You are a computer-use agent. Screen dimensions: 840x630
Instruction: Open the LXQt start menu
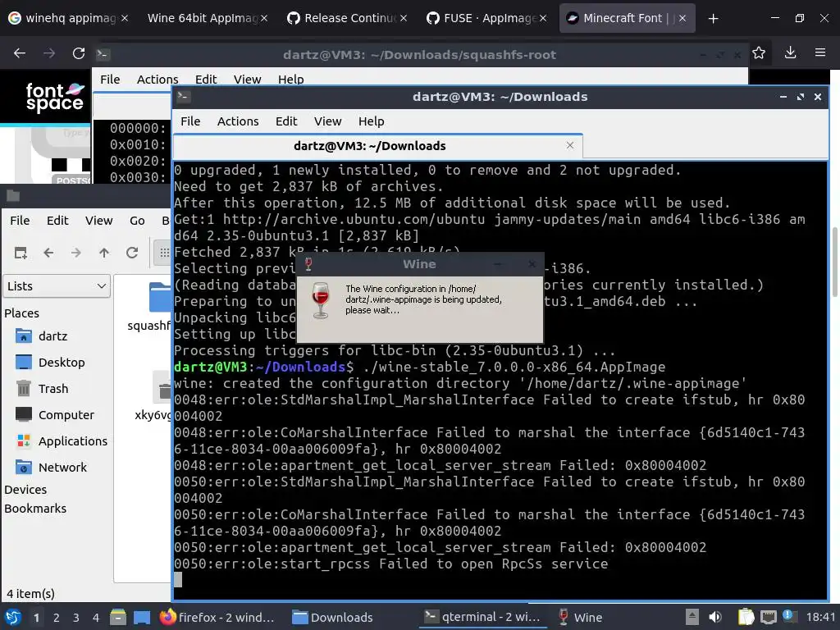13,617
